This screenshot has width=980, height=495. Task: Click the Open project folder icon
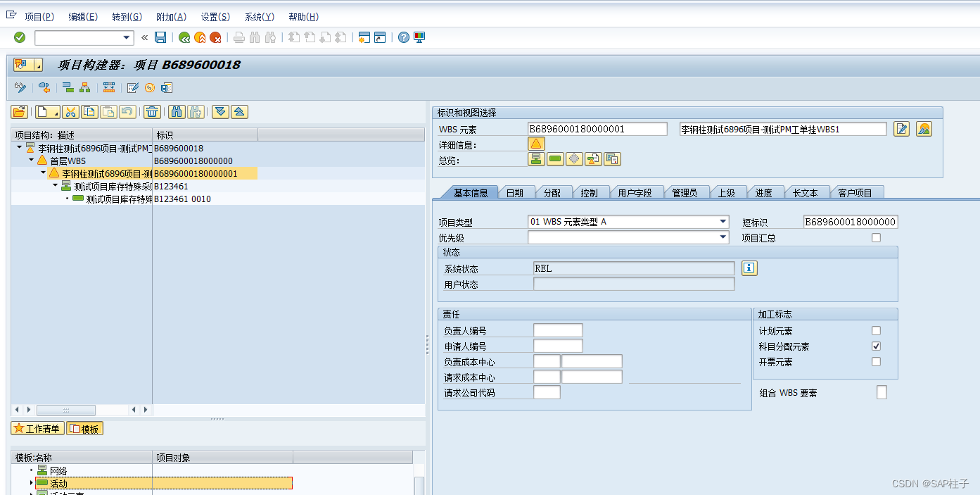[20, 111]
